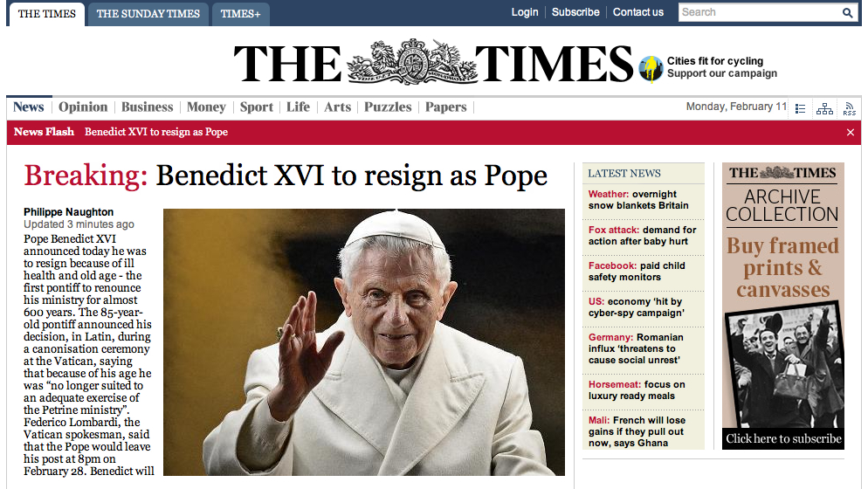
Task: Open the Times+ tab
Action: (240, 14)
